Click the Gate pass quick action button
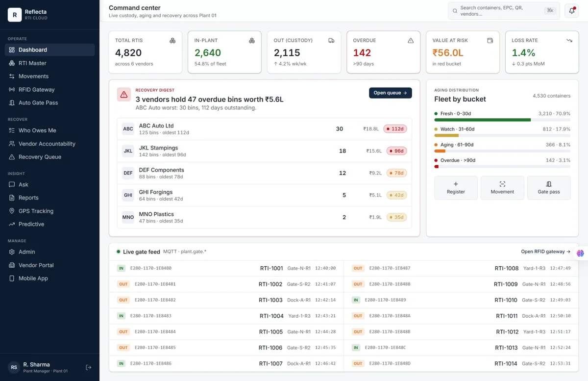Image resolution: width=588 pixels, height=381 pixels. 549,188
